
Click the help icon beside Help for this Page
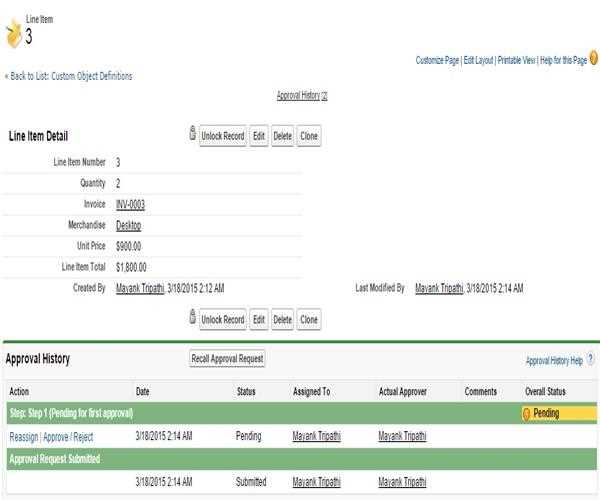click(594, 59)
